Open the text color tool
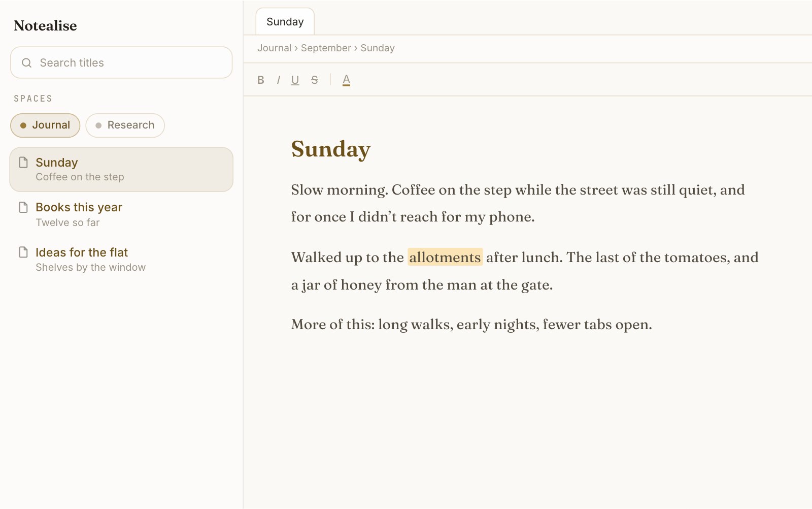Viewport: 812px width, 509px height. (346, 80)
